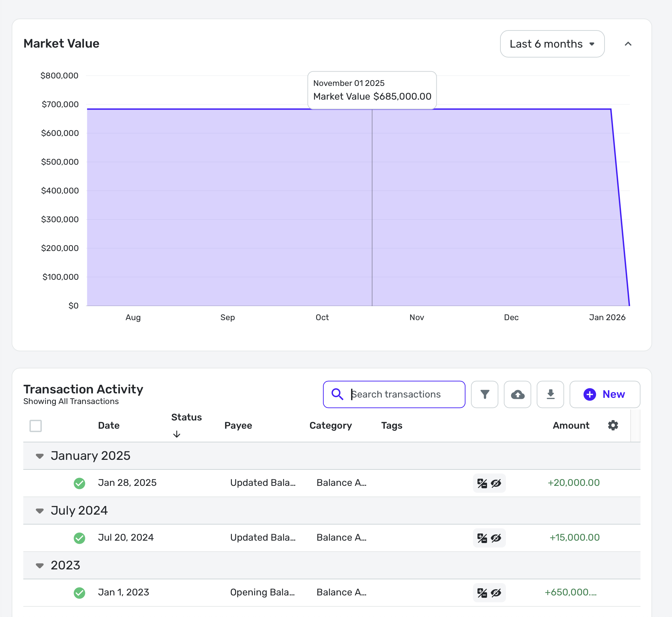Collapse the Market Value panel with the chevron
This screenshot has width=672, height=617.
(x=628, y=44)
